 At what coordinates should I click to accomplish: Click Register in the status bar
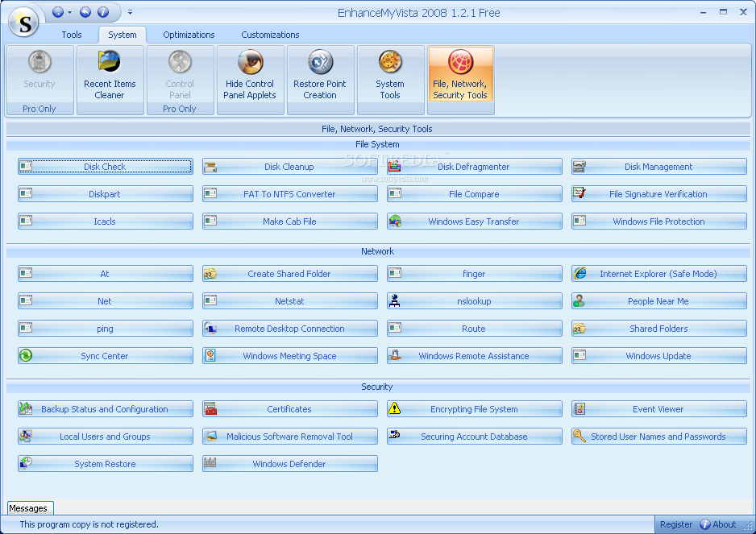[x=676, y=524]
